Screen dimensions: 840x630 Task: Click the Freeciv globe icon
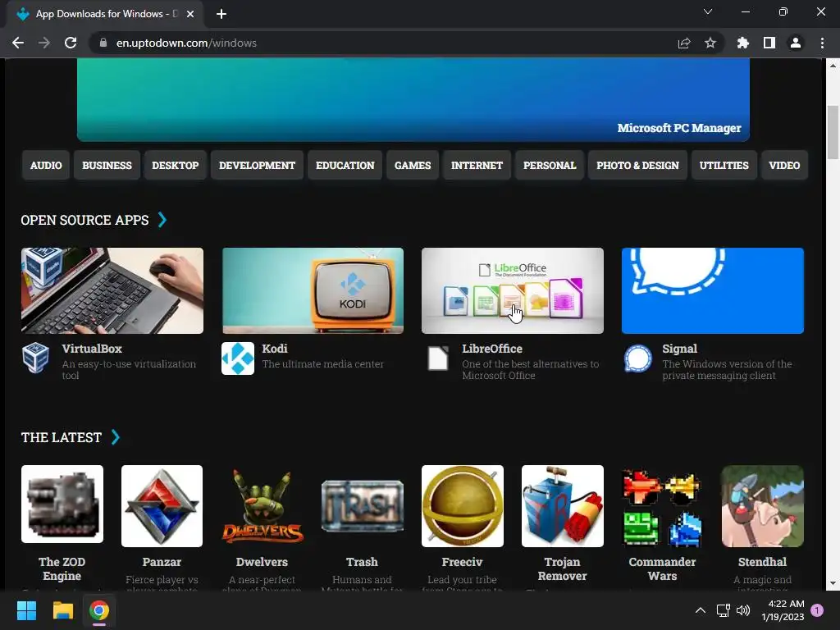463,505
